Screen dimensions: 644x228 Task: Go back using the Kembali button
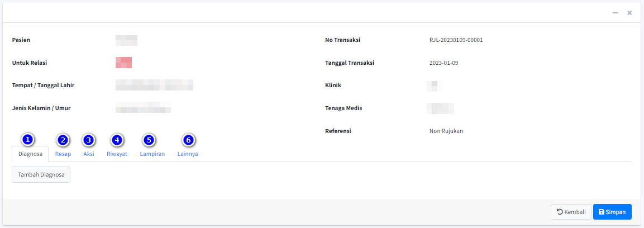pyautogui.click(x=571, y=212)
